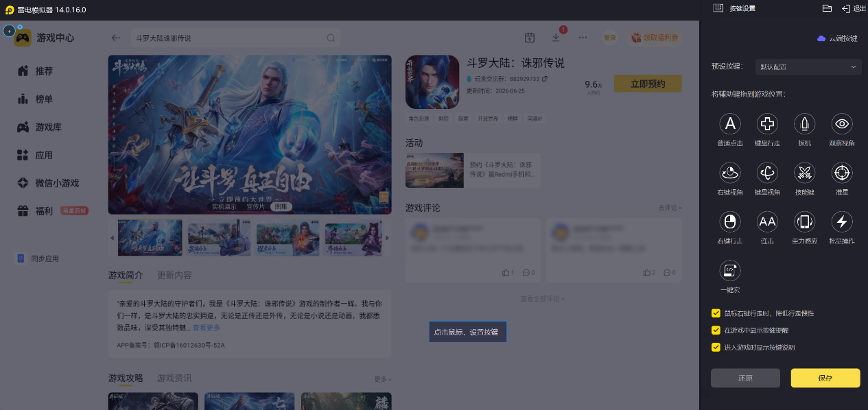Switch to the 游戏简介 tab
The width and height of the screenshot is (868, 410).
[x=126, y=275]
